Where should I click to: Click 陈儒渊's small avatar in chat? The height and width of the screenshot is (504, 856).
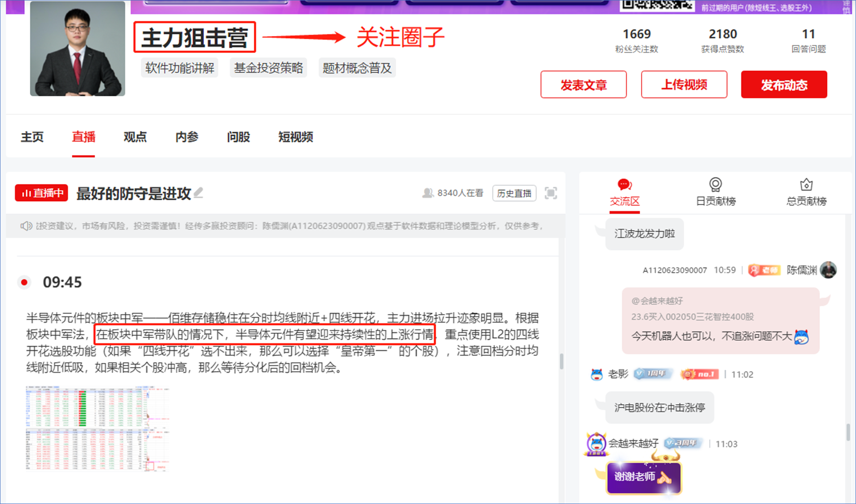pos(828,270)
